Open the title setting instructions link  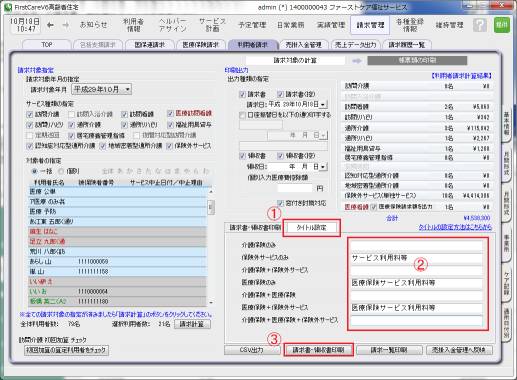455,227
